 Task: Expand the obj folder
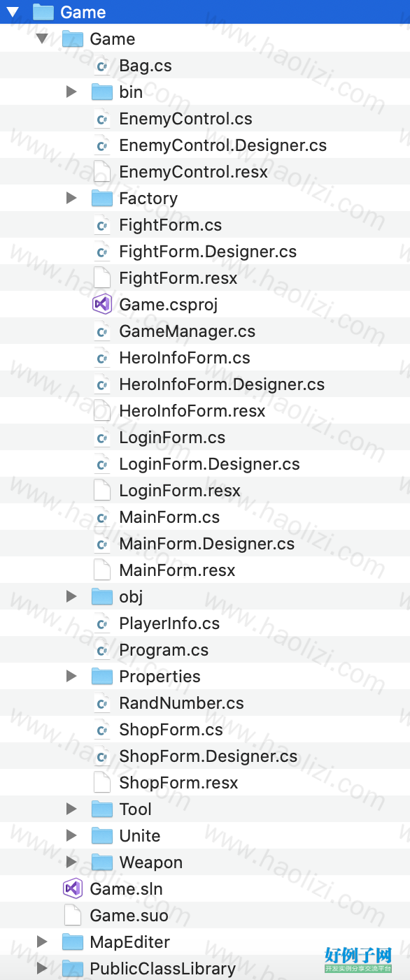[x=71, y=596]
